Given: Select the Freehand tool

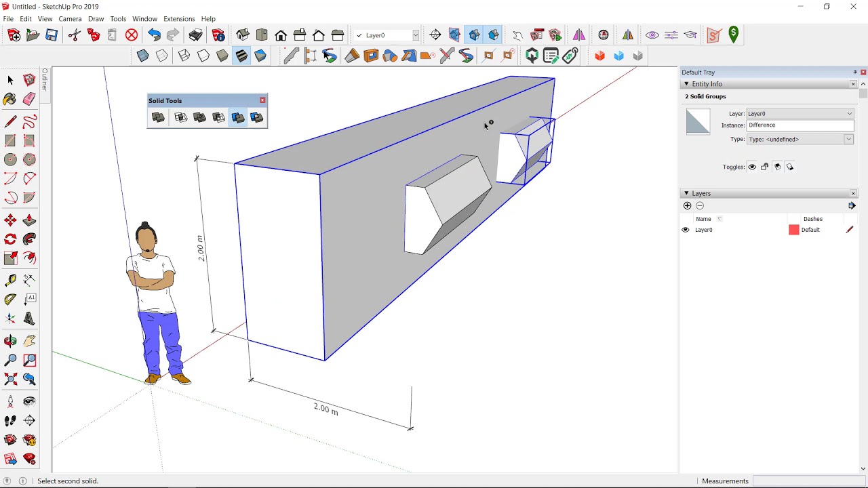Looking at the screenshot, I should click(x=29, y=121).
